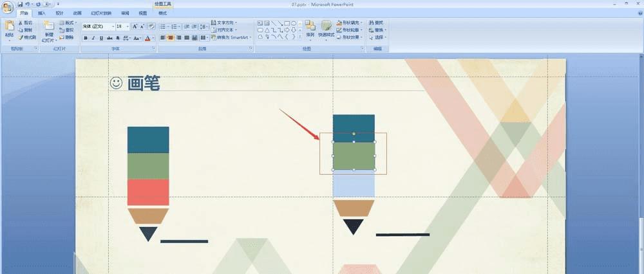Image resolution: width=644 pixels, height=274 pixels.
Task: Open Select (选择) button
Action: pos(377,37)
